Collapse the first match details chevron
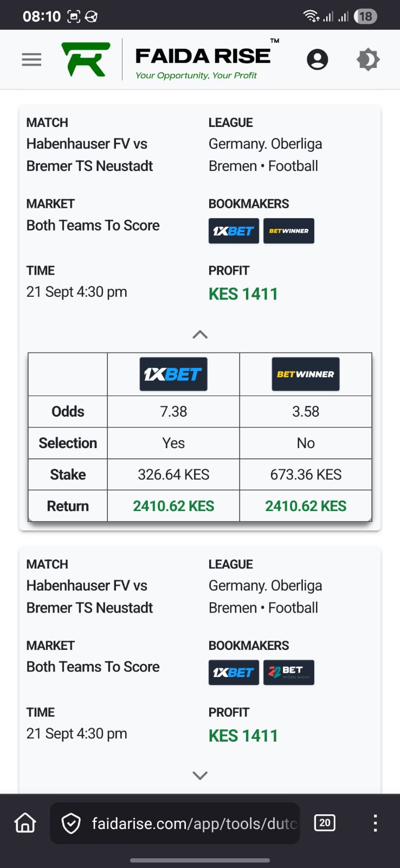This screenshot has height=868, width=400. pyautogui.click(x=200, y=335)
